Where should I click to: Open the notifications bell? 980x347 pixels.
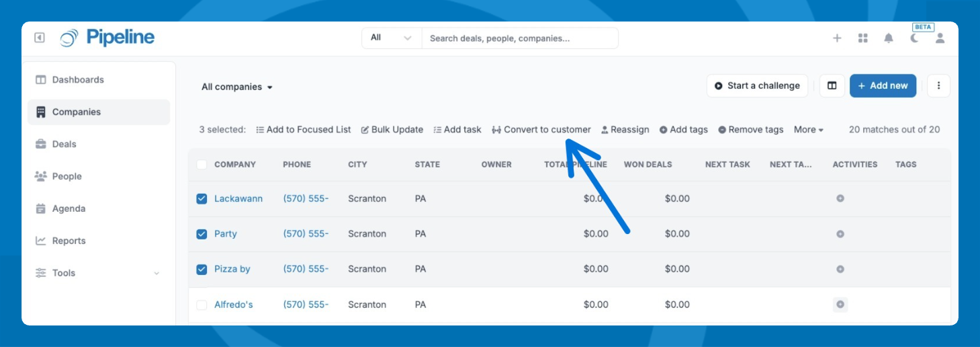pyautogui.click(x=889, y=38)
